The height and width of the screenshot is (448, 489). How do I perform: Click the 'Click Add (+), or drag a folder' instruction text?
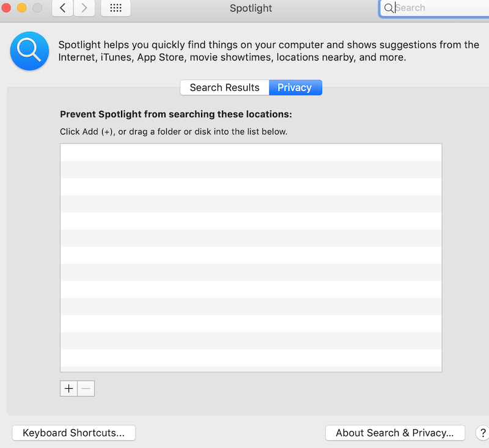point(174,131)
